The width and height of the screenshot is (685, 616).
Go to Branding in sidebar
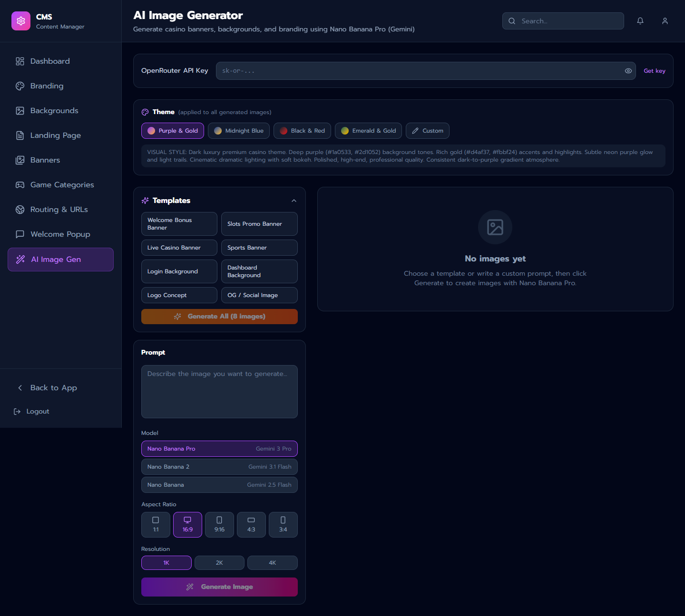click(x=60, y=86)
